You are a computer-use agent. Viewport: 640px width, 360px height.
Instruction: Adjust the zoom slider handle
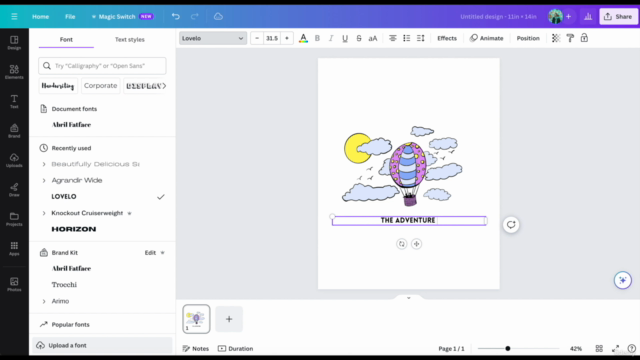508,349
